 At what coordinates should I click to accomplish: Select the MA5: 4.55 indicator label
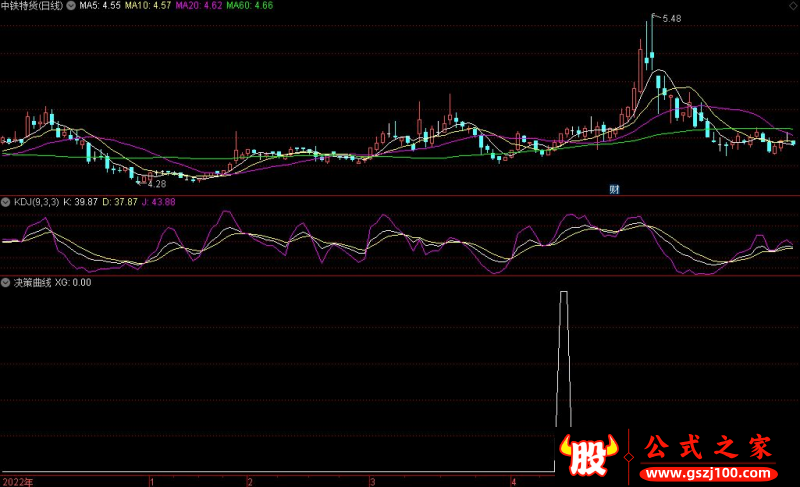pyautogui.click(x=100, y=6)
